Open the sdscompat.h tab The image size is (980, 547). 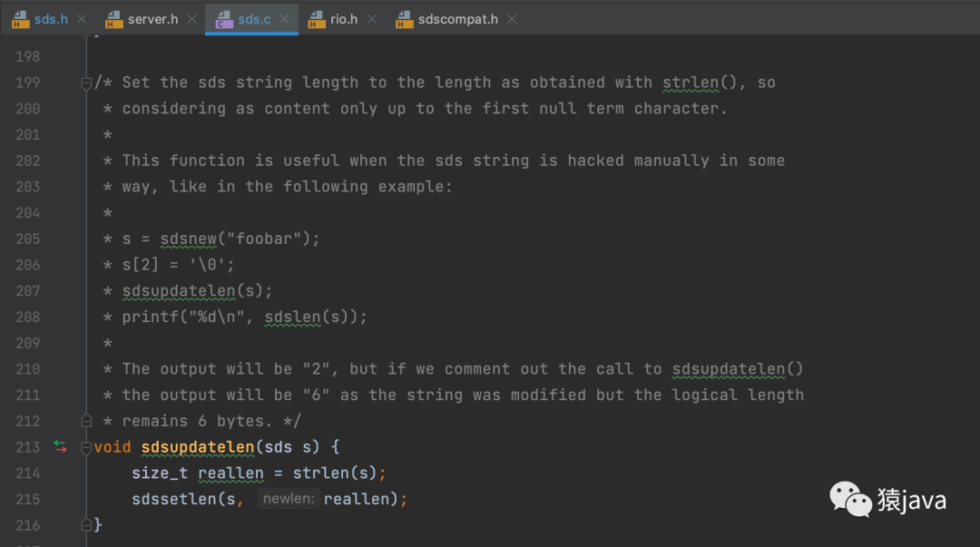[458, 19]
